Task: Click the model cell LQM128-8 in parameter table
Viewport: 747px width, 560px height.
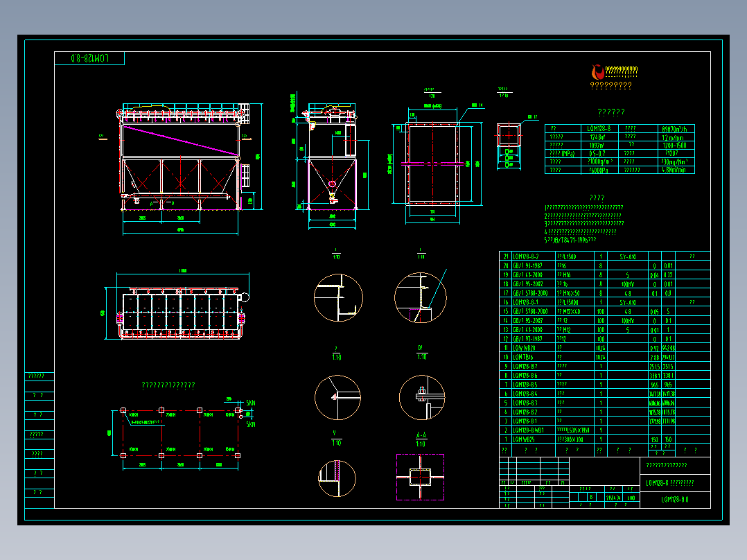Action: 600,129
